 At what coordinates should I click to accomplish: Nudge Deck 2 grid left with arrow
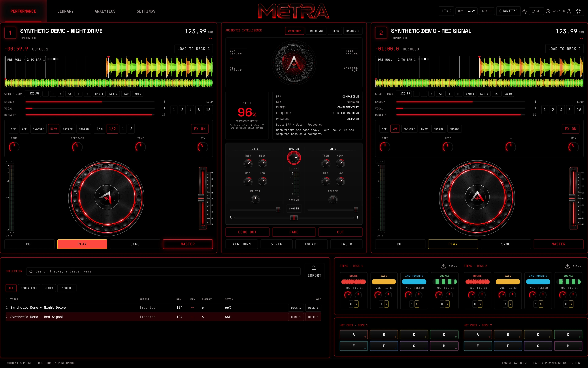[x=449, y=94]
